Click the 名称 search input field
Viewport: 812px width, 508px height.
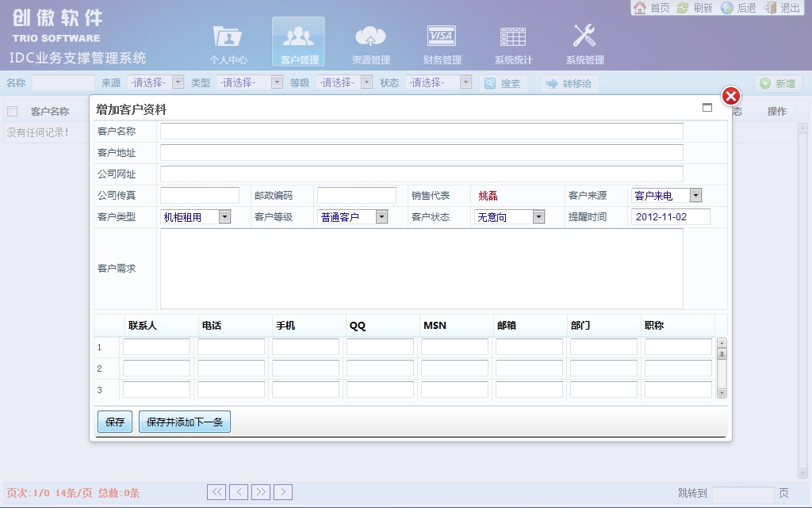tap(63, 82)
